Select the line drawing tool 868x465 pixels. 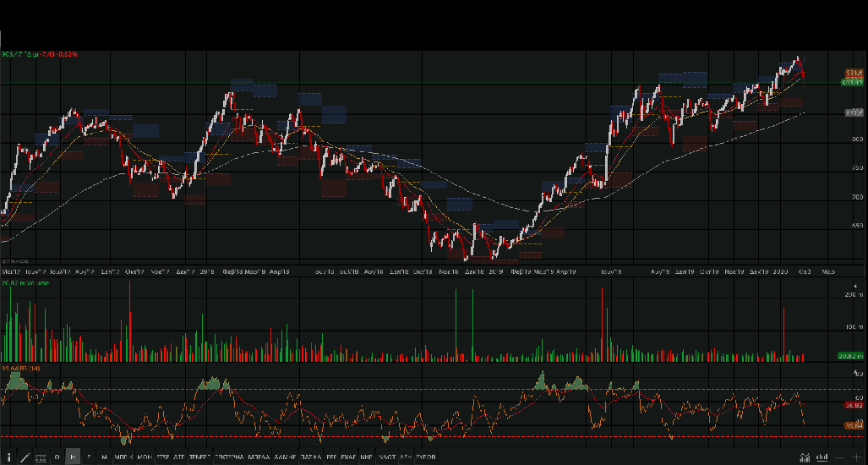point(25,457)
